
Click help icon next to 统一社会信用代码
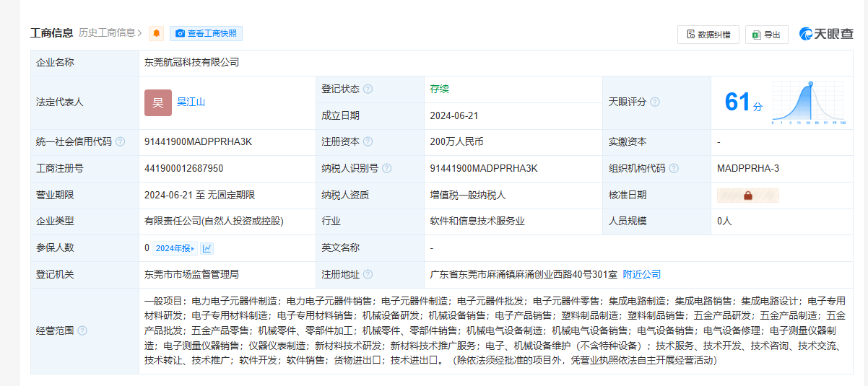click(x=120, y=142)
